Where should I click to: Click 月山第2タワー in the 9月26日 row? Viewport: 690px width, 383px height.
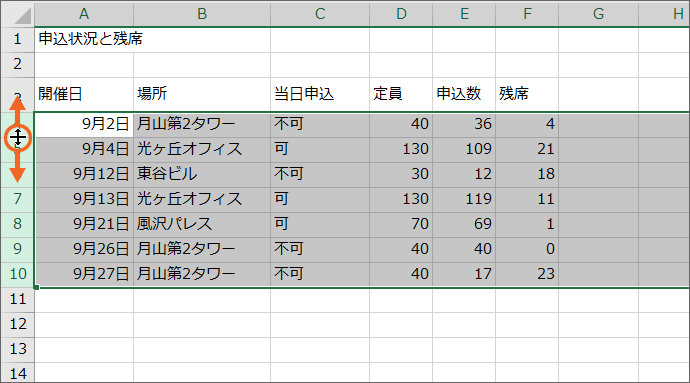202,249
